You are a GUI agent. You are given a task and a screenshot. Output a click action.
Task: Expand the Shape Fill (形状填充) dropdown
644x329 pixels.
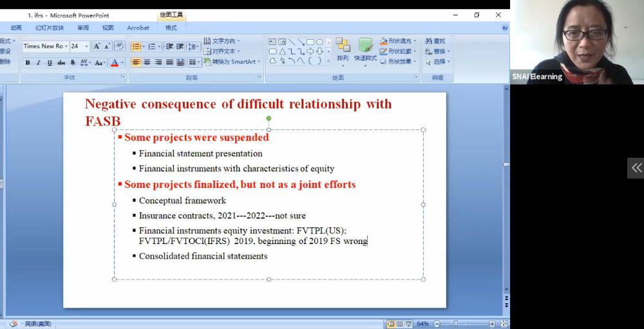click(x=415, y=41)
